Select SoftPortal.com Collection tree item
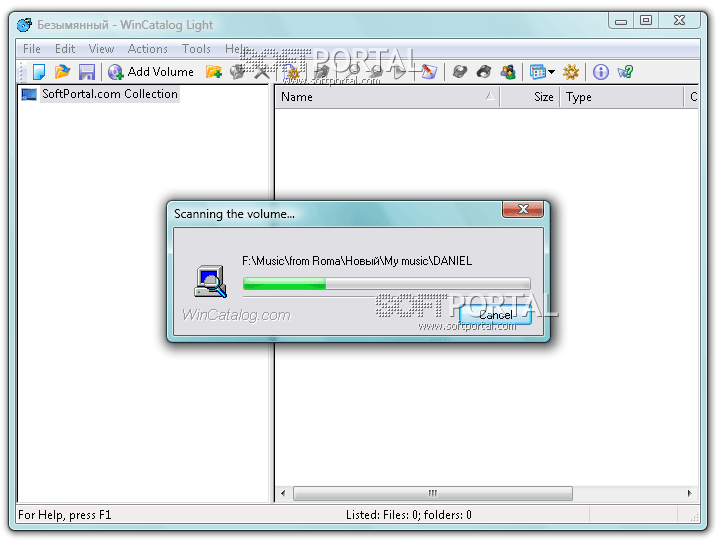This screenshot has height=544, width=716. point(110,94)
